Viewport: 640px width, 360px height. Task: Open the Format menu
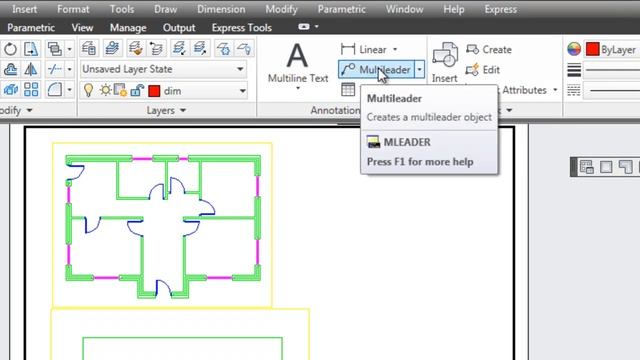(x=73, y=9)
